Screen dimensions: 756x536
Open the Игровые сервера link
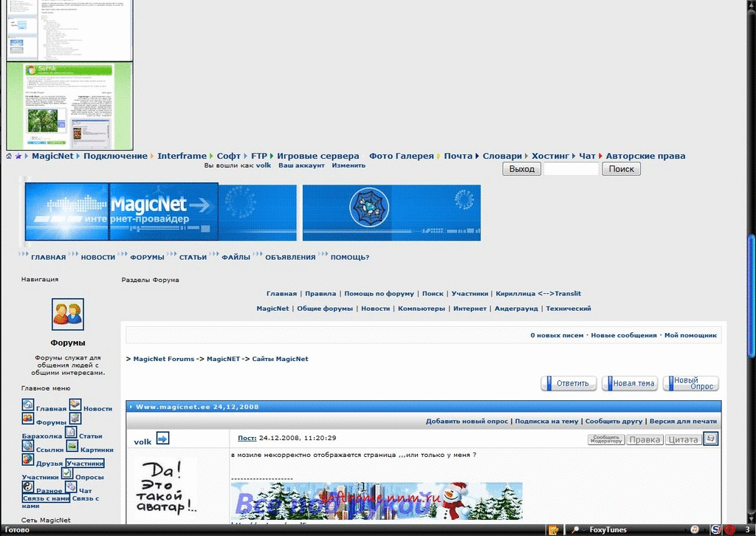[317, 156]
